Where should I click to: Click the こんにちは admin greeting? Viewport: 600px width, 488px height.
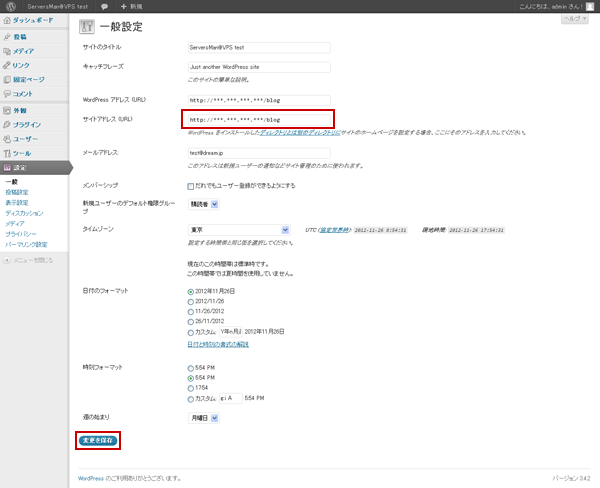pyautogui.click(x=551, y=7)
